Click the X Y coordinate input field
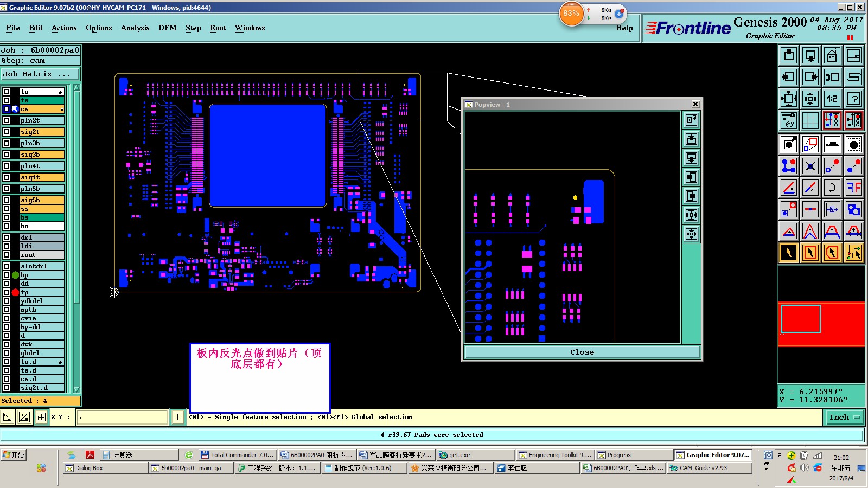This screenshot has width=868, height=488. (123, 417)
